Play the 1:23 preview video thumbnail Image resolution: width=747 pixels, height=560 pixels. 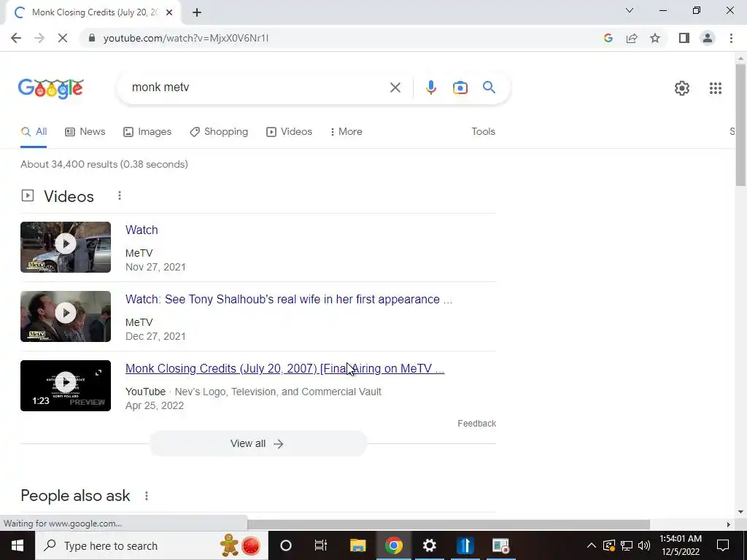click(66, 386)
